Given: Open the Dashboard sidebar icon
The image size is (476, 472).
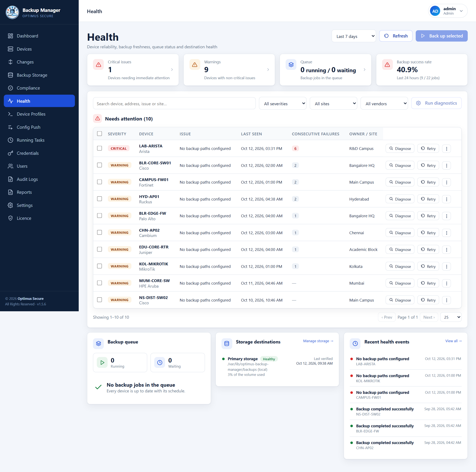Looking at the screenshot, I should [10, 36].
